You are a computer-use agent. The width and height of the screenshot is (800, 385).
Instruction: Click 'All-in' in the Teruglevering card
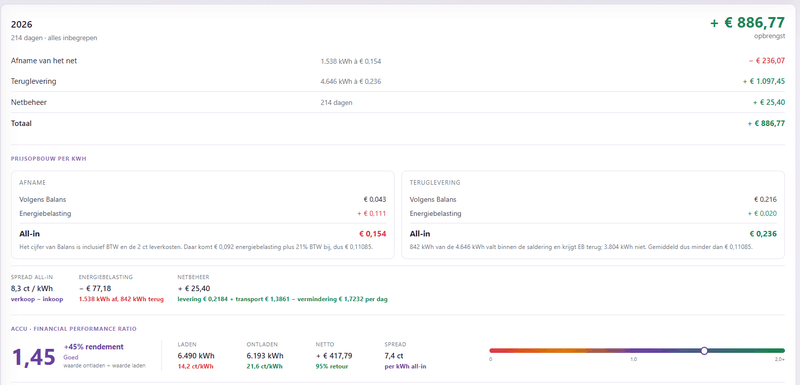click(420, 234)
